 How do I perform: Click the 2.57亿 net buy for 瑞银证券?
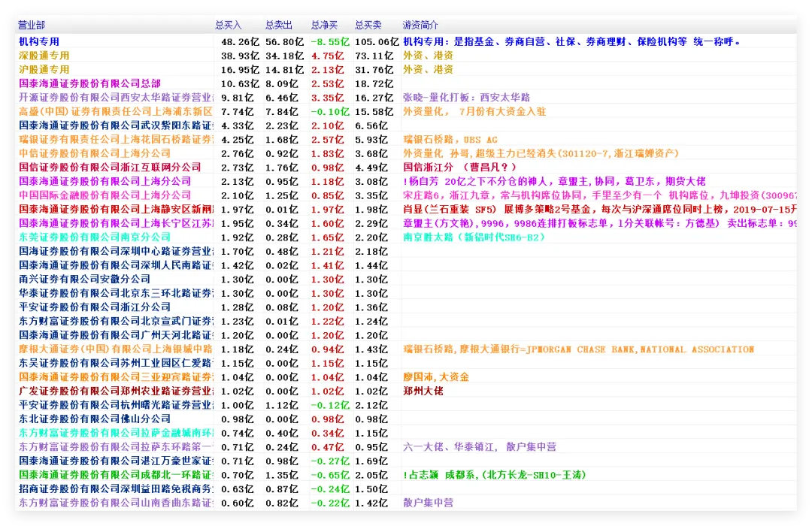click(327, 139)
